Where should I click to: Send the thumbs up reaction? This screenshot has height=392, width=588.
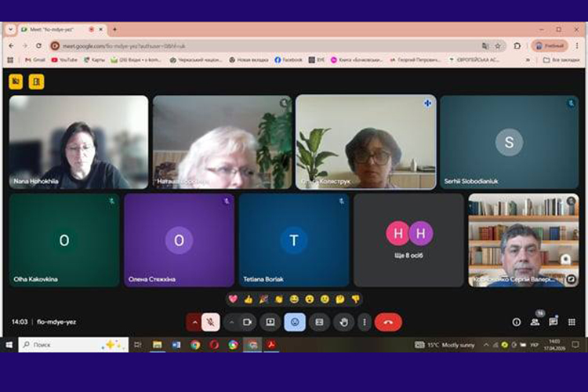click(x=248, y=299)
